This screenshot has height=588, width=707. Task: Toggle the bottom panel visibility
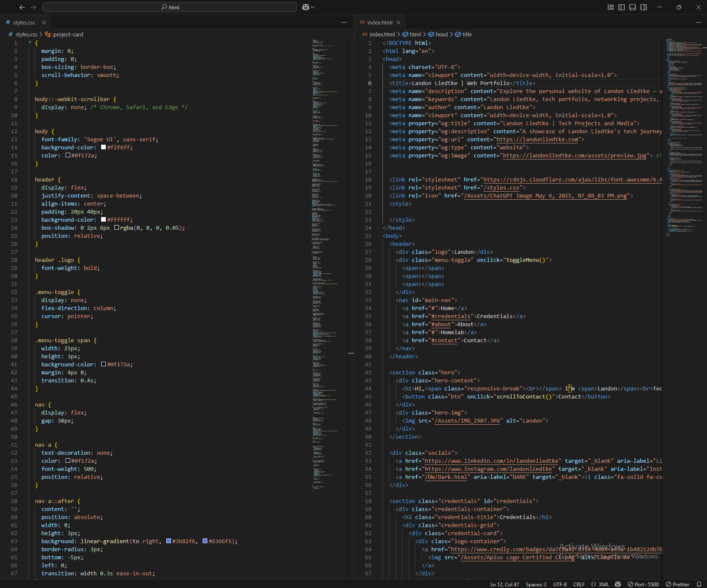[x=633, y=7]
